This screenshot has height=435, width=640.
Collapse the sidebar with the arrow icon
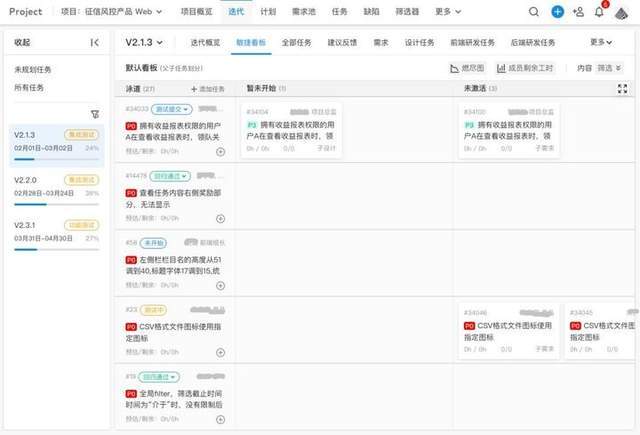click(x=94, y=42)
